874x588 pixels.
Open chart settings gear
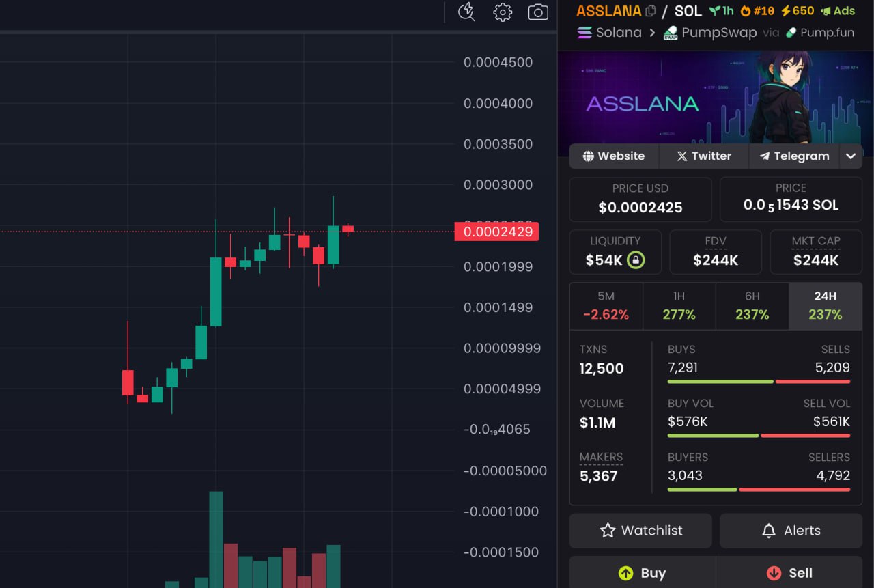point(503,12)
